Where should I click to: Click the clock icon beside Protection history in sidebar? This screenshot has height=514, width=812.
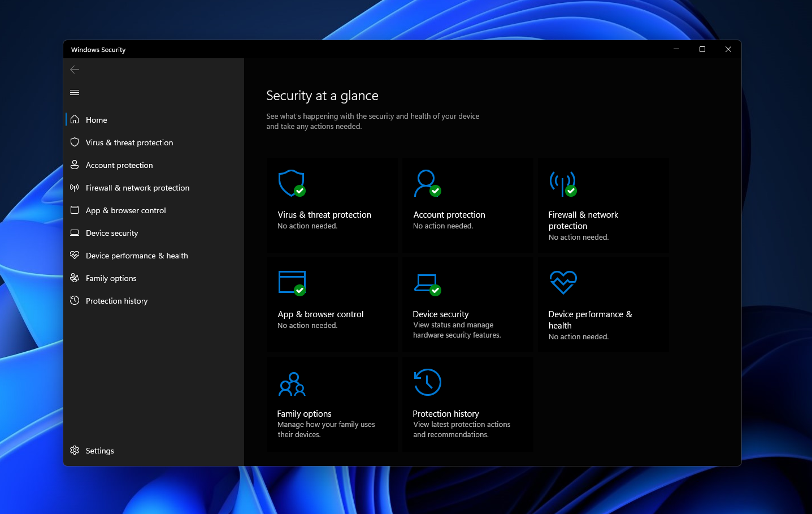[x=75, y=300]
